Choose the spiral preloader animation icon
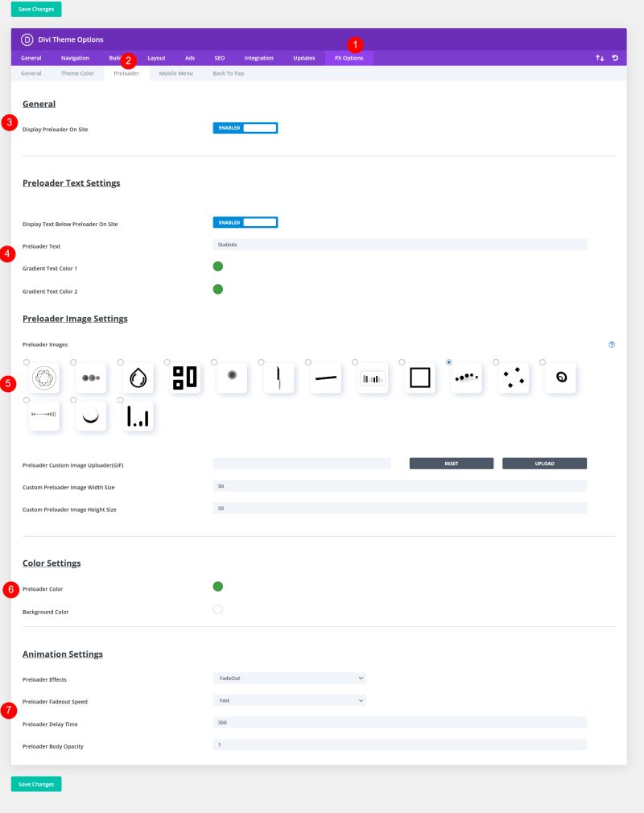The image size is (644, 813). pos(559,378)
